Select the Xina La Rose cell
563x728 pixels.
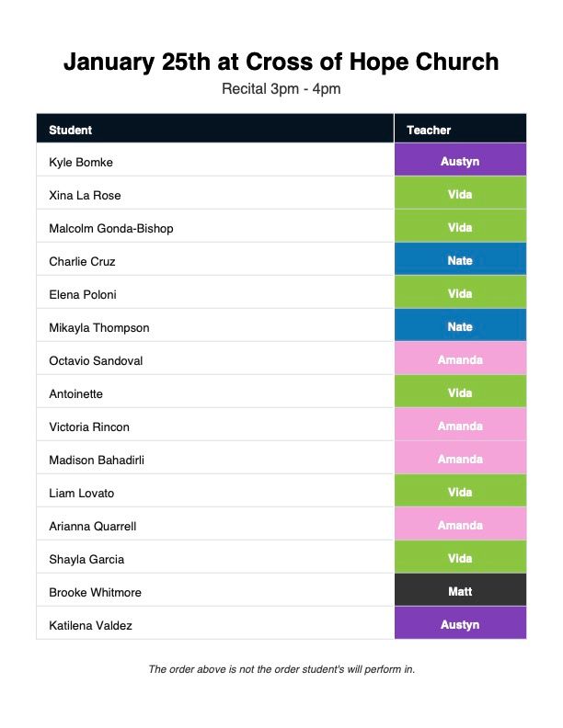pyautogui.click(x=85, y=195)
